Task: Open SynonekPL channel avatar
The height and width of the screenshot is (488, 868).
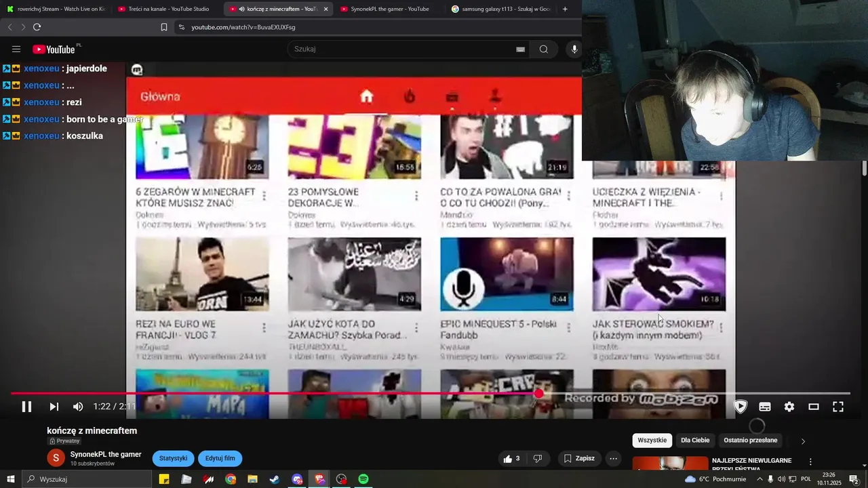Action: 56,458
